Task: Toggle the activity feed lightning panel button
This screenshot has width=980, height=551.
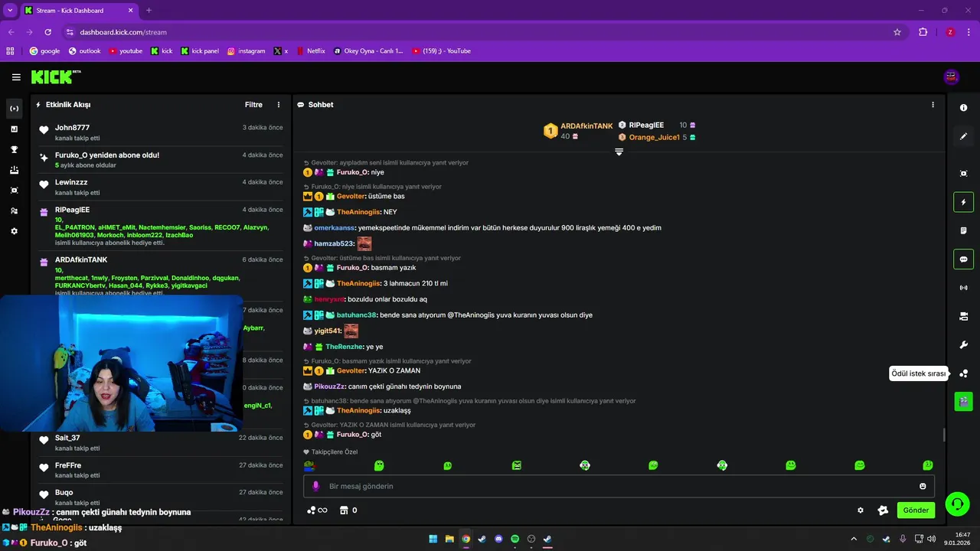Action: pyautogui.click(x=963, y=202)
